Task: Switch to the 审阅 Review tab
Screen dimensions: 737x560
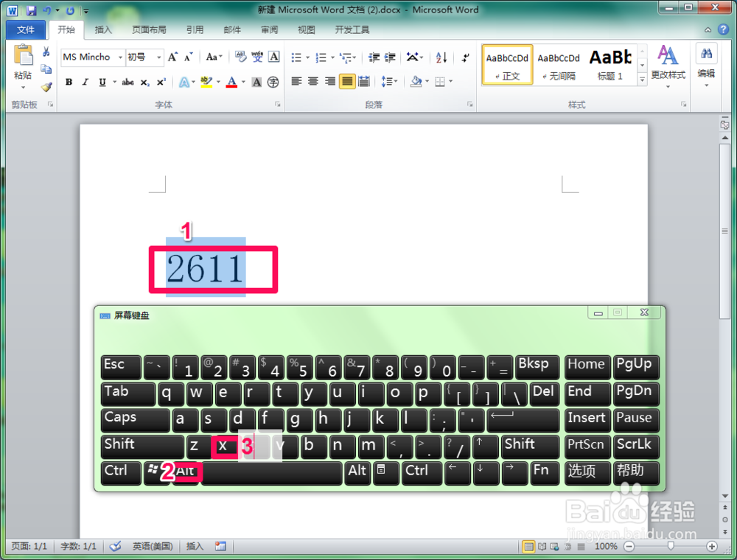Action: [x=270, y=30]
